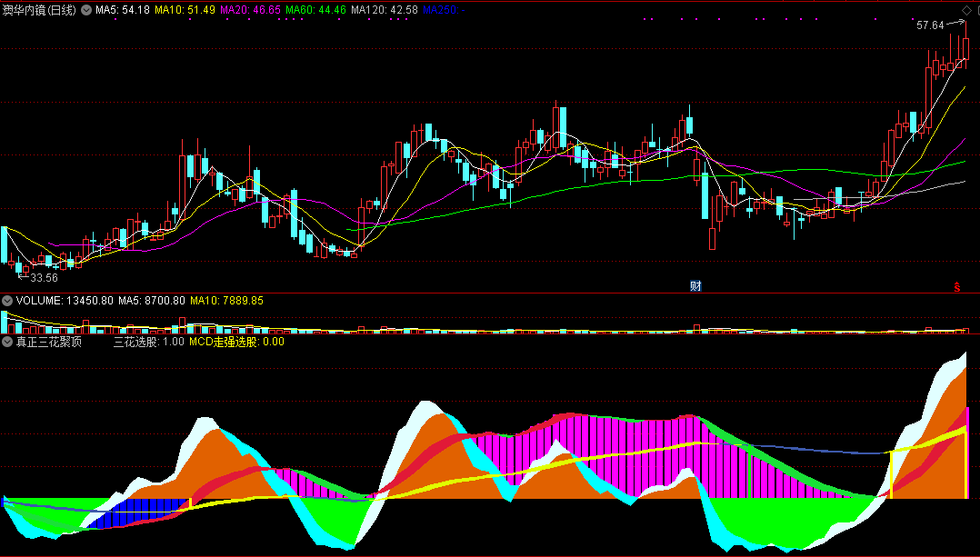Click the MA120: 42.58 label
Viewport: 980px width, 557px height.
click(385, 10)
